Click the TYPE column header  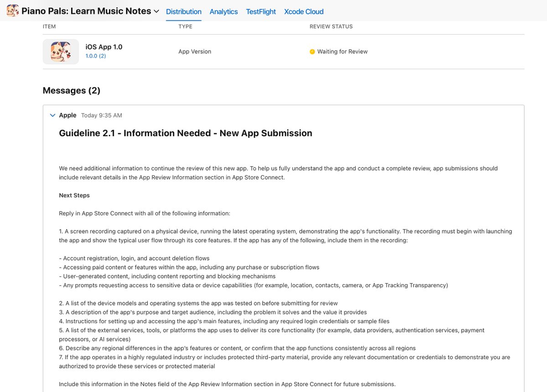[185, 26]
